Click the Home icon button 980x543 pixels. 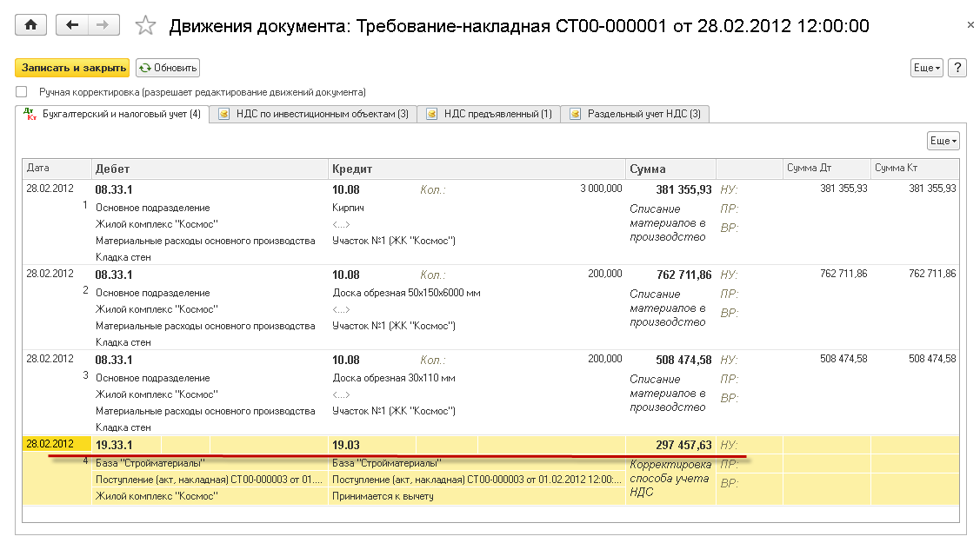click(x=31, y=25)
